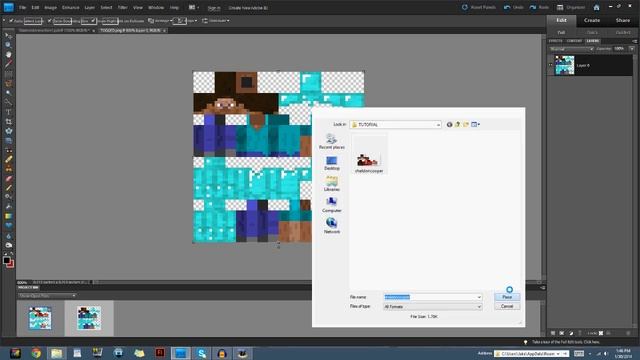
Task: Open the Arrange dropdown in options bar
Action: 160,20
